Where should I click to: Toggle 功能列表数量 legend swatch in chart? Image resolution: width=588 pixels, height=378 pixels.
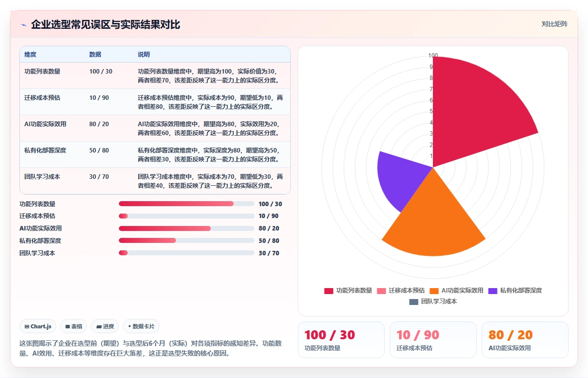tap(329, 291)
